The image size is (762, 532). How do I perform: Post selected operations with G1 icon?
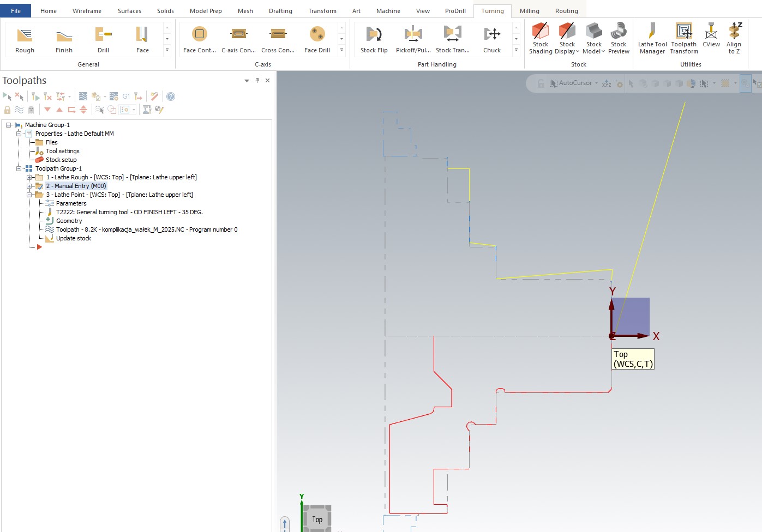point(126,96)
